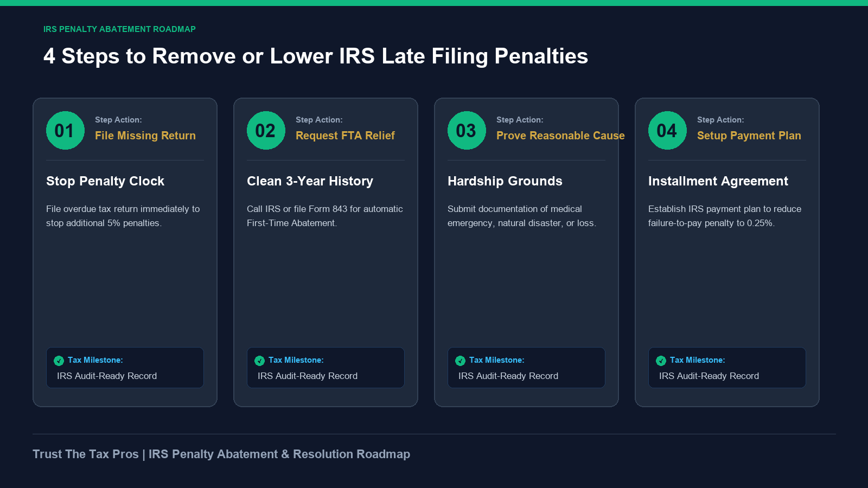The width and height of the screenshot is (868, 488).
Task: Click 'IRS Audit-Ready Record' in Stop Penalty Clock card
Action: tap(107, 376)
